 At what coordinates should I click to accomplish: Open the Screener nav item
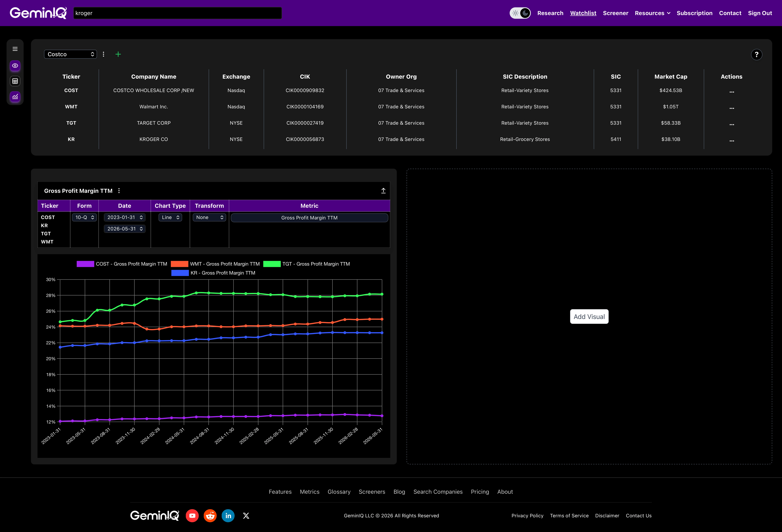[x=615, y=13]
